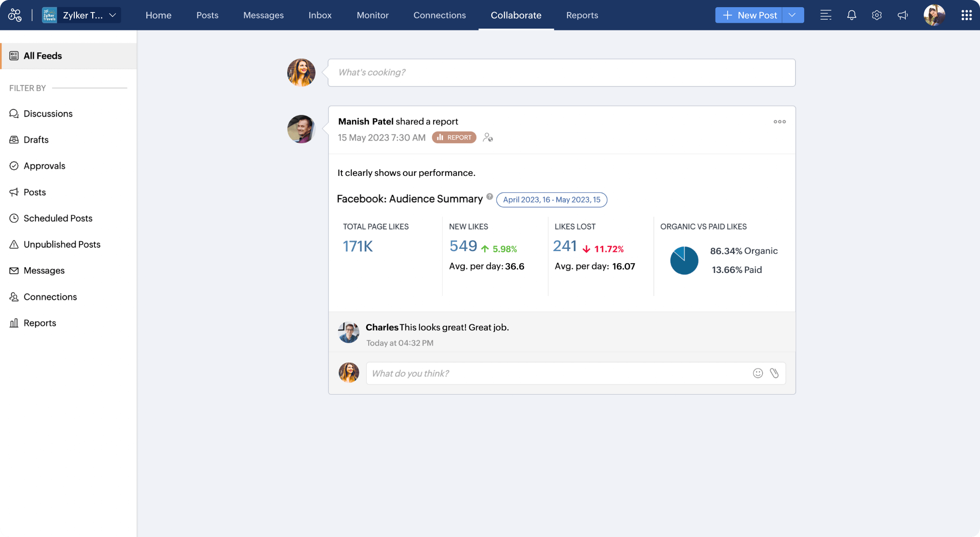The image size is (980, 537).
Task: Click the notifications bell icon
Action: (852, 15)
